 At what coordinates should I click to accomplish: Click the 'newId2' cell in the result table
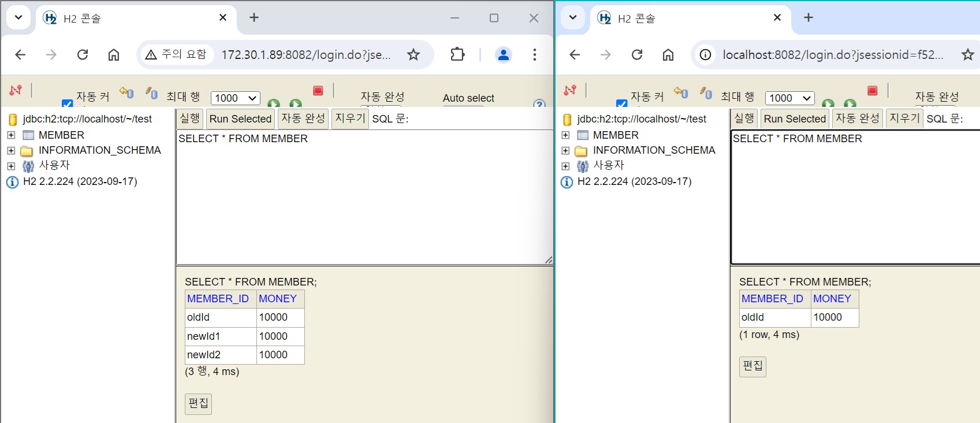221,355
